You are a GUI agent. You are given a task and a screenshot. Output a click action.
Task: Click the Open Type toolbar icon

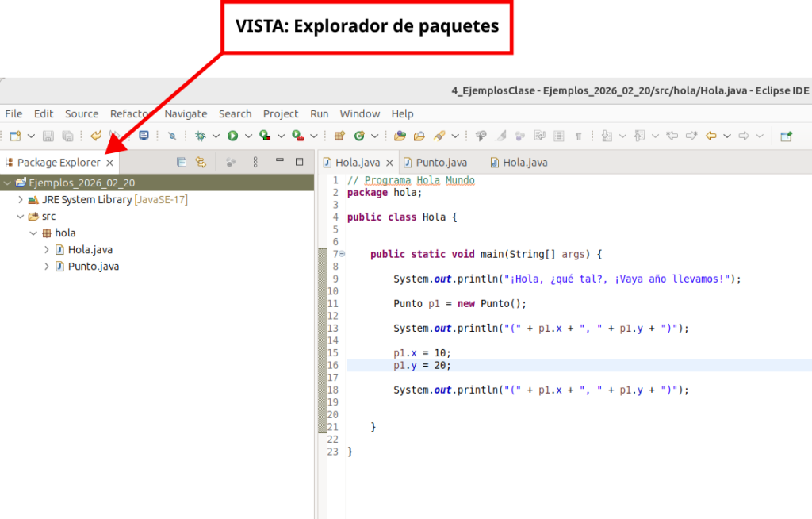click(400, 136)
